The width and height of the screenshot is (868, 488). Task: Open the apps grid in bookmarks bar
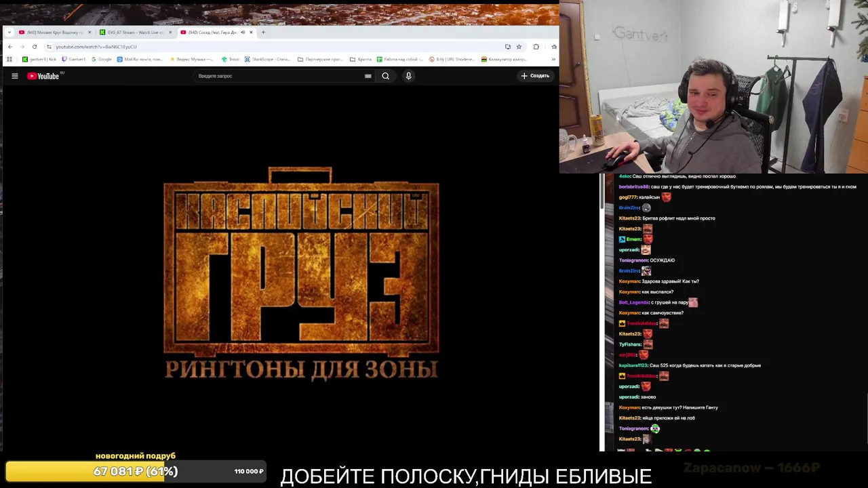coord(9,60)
